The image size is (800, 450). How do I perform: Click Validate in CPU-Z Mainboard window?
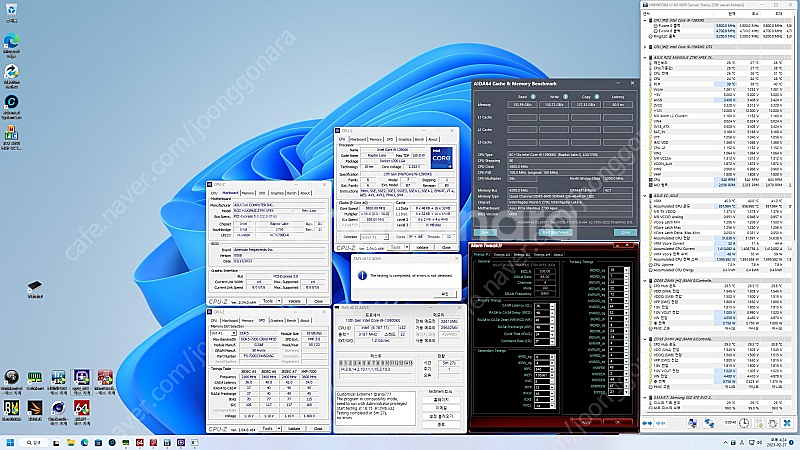coord(294,301)
